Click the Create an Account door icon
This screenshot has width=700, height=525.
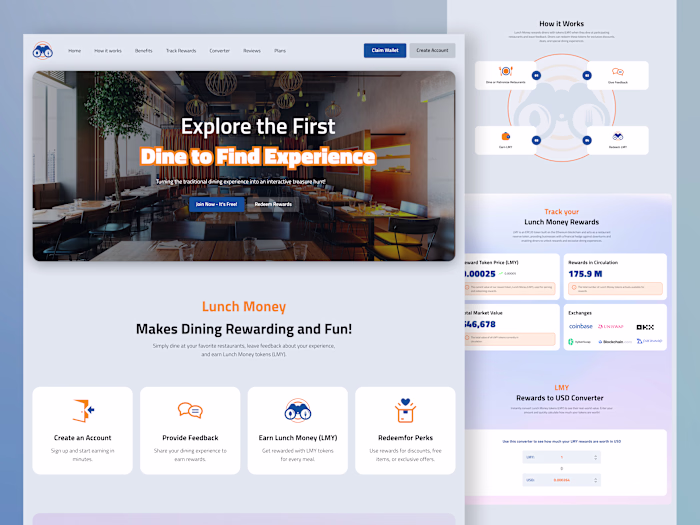coord(83,410)
